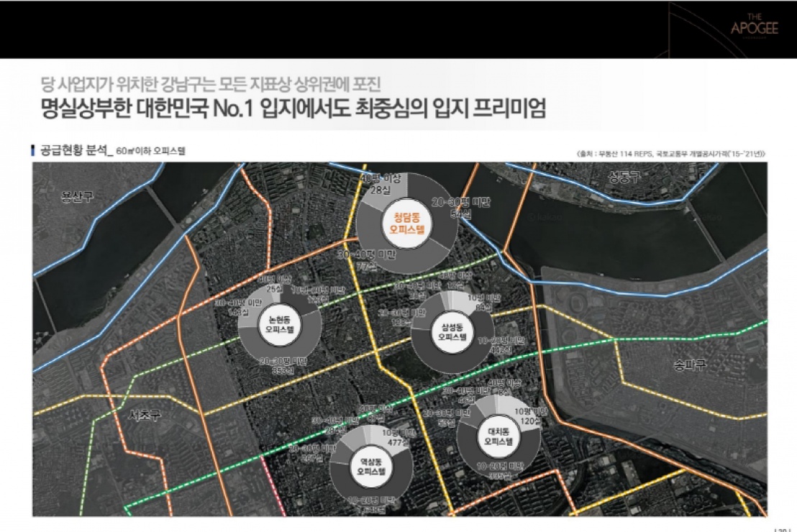Click the 용산구 district label on map
The height and width of the screenshot is (532, 797).
point(77,197)
